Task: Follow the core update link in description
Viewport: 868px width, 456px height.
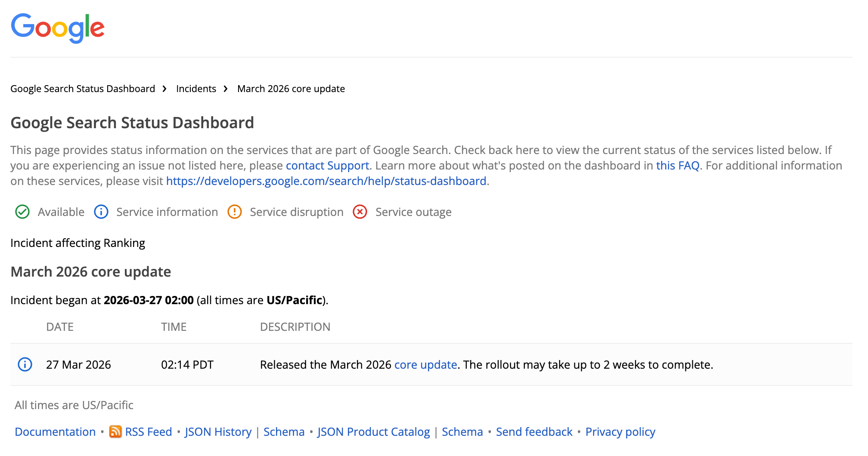Action: click(x=425, y=365)
